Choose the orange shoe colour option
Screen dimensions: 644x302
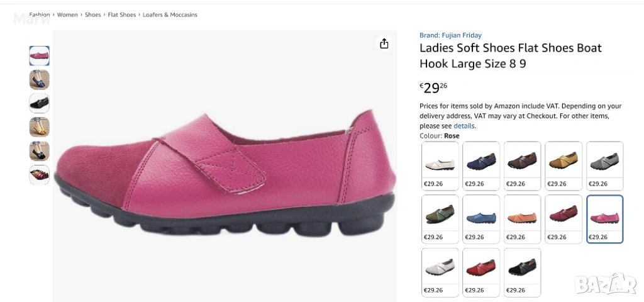tap(522, 219)
